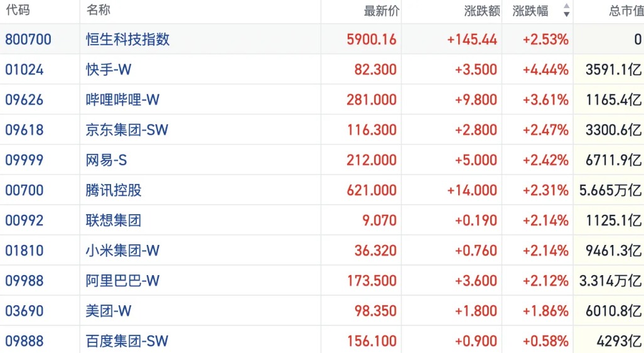
Task: Open the 网易-S stock entry
Action: point(106,160)
